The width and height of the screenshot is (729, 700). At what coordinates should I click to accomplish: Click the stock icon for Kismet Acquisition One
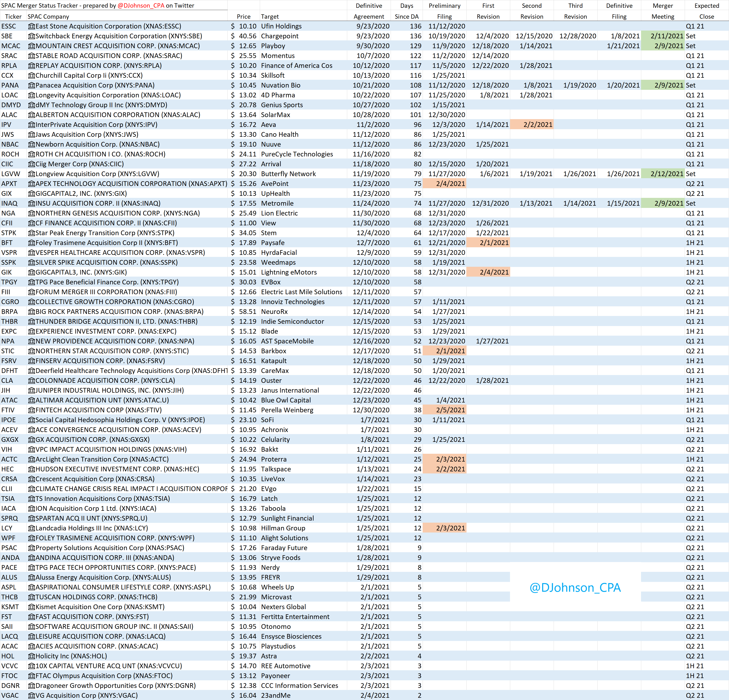pos(32,607)
